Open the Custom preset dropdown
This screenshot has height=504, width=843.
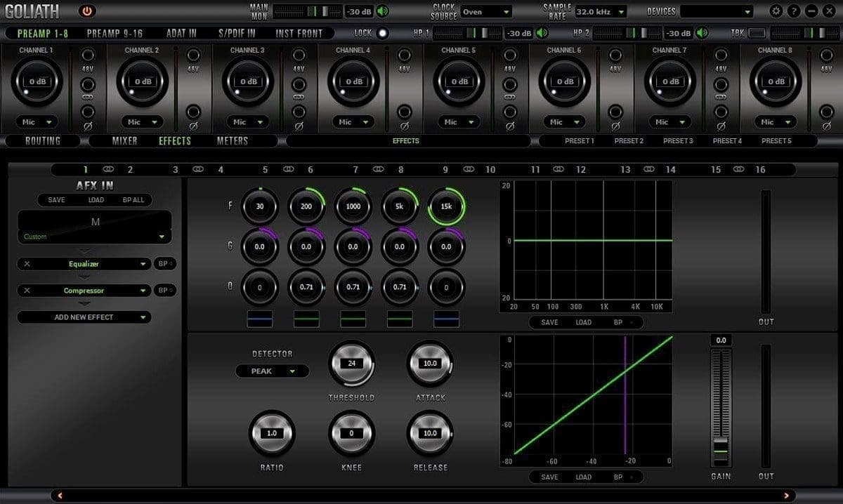95,237
